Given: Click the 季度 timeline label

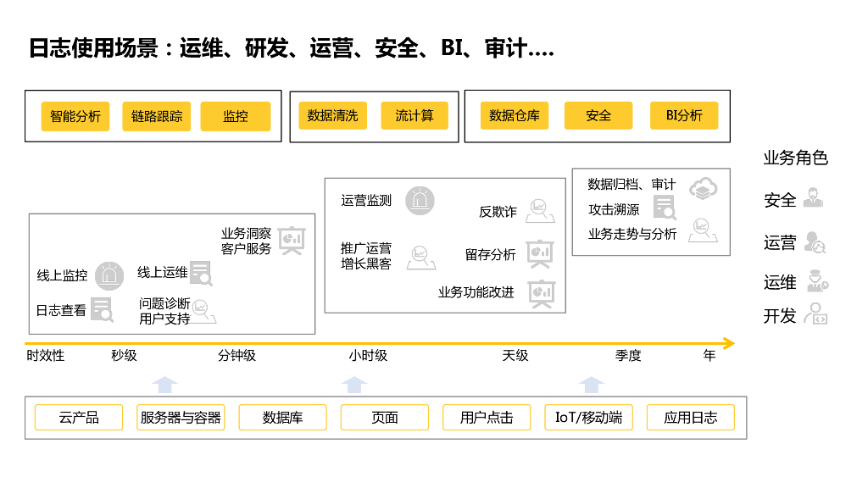Looking at the screenshot, I should (x=628, y=355).
